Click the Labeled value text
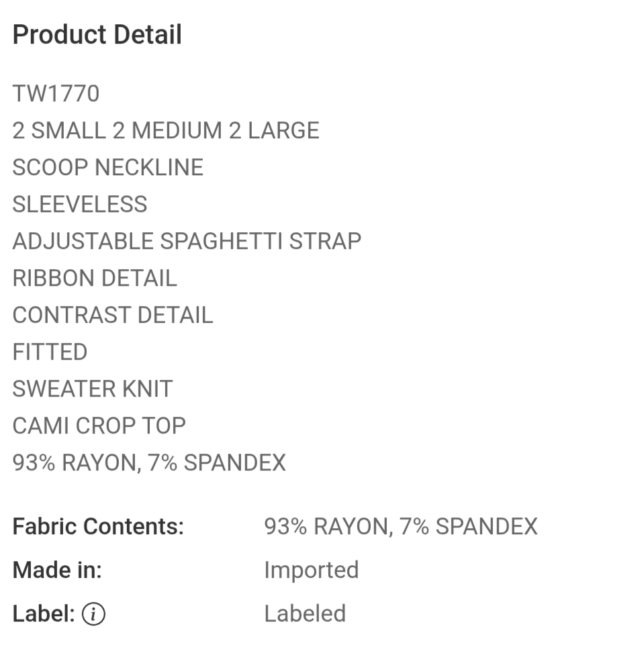 click(x=305, y=613)
